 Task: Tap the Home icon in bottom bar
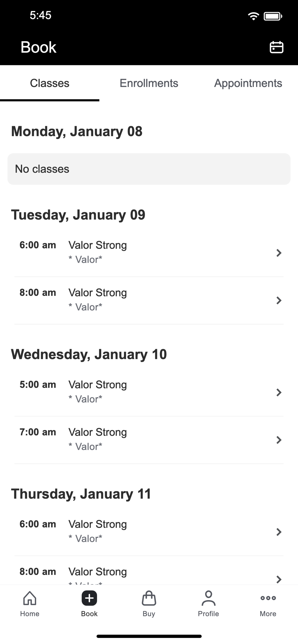point(30,598)
